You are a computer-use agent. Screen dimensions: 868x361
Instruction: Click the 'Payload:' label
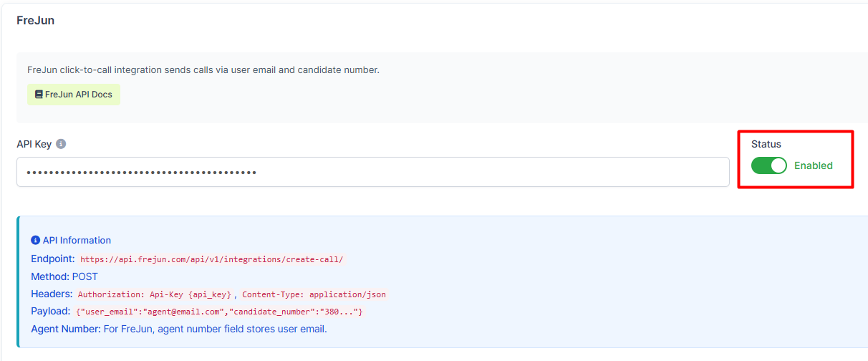(x=51, y=312)
